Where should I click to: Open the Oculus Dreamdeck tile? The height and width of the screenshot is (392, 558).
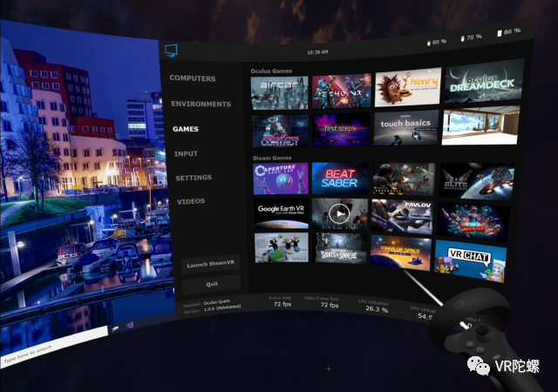pos(484,82)
